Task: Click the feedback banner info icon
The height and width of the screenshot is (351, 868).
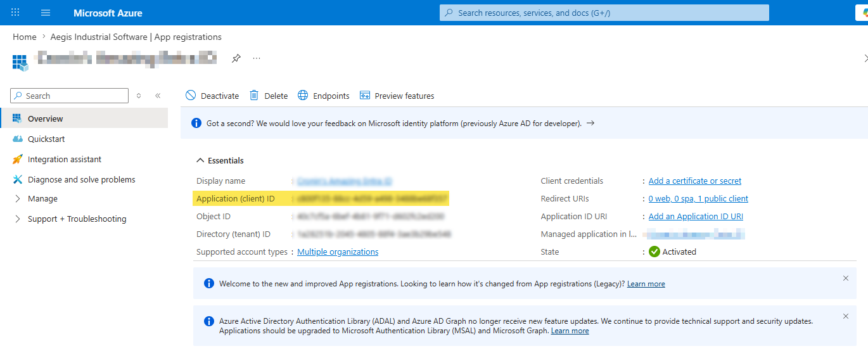Action: [196, 123]
